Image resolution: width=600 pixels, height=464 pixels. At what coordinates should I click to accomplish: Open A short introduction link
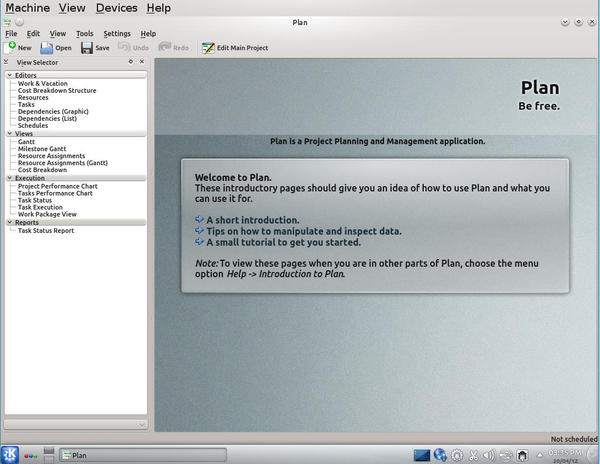[x=253, y=220]
